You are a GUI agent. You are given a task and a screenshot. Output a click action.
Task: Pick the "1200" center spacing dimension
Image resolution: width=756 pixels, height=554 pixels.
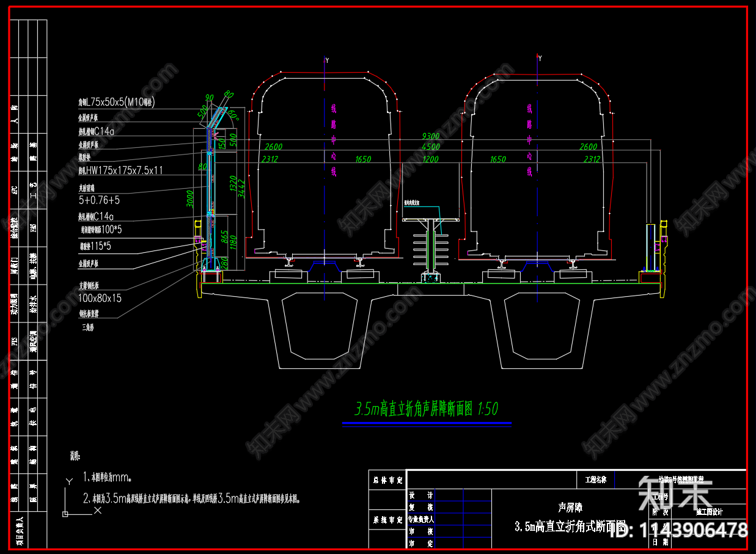click(430, 159)
